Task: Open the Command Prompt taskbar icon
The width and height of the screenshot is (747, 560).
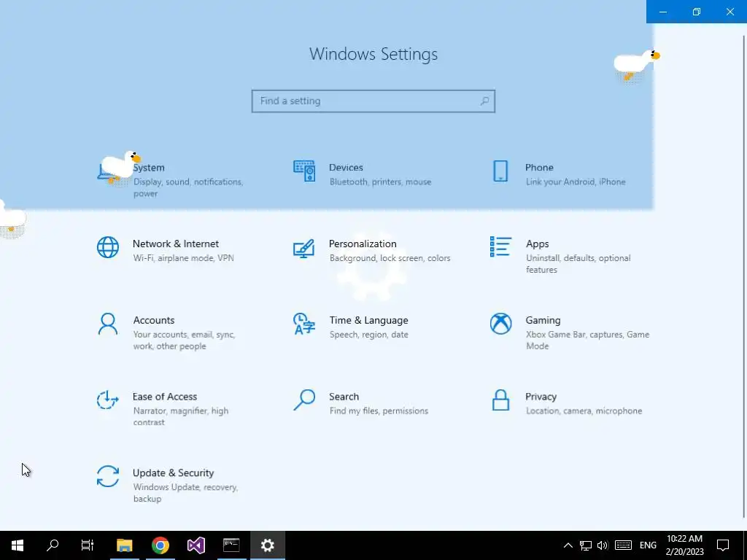Action: click(x=231, y=545)
